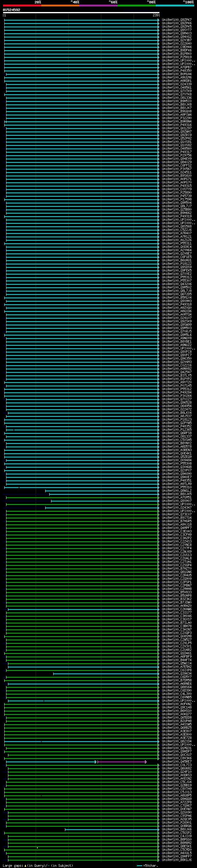Select the UniRef100_B5UHP8 entry
Viewport: 197px width, 868px height.
[177, 596]
